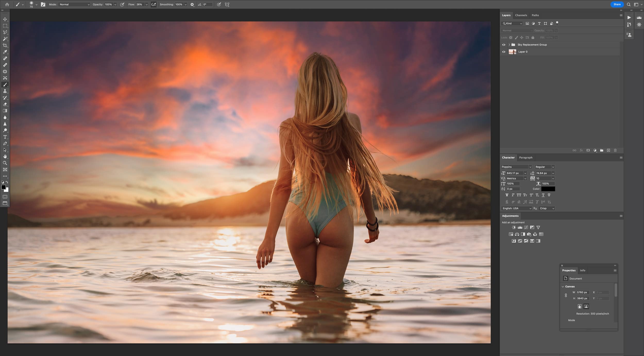Toggle airbrush-style build-up in the options bar
This screenshot has width=644, height=356.
pyautogui.click(x=154, y=4)
